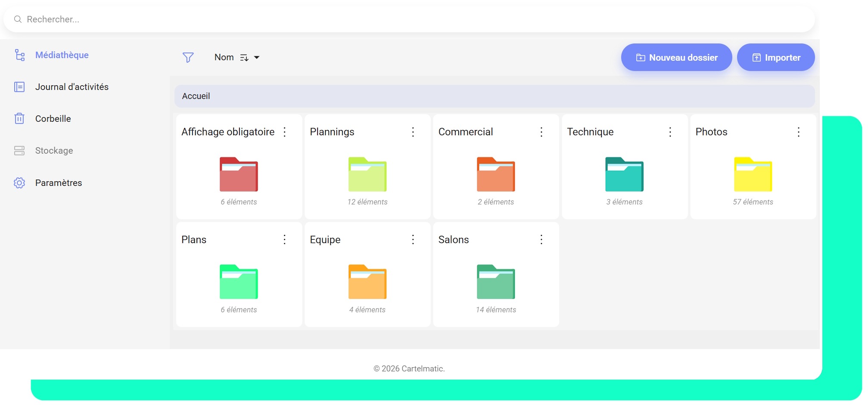Click the Rechercher search field

[409, 19]
